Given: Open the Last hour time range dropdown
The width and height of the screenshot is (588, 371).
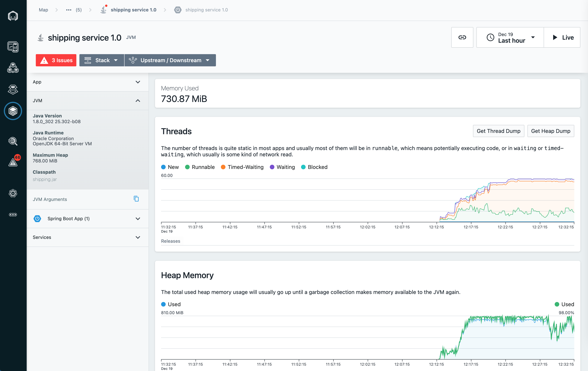Looking at the screenshot, I should pos(510,37).
